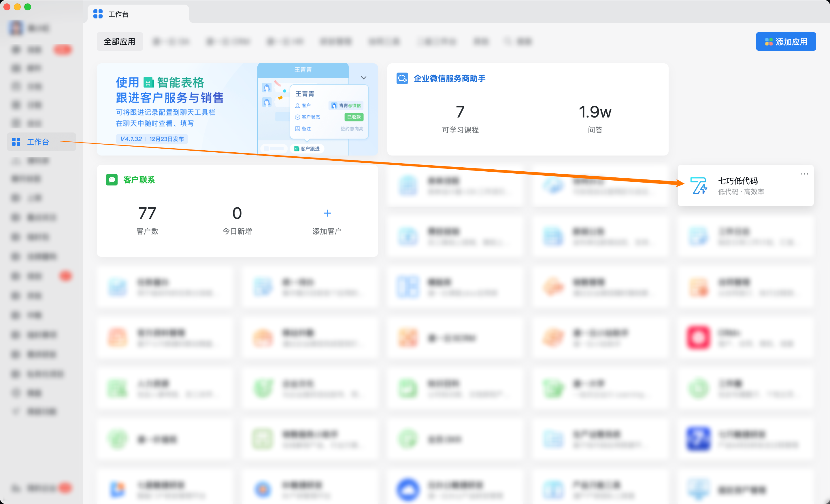
Task: Click the green 客户联系 message icon
Action: pyautogui.click(x=112, y=180)
